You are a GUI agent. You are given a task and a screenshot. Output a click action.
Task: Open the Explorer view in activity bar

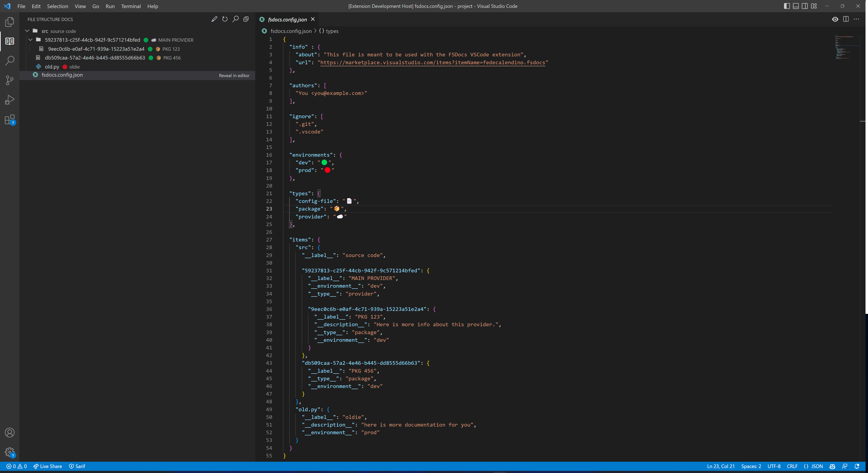[x=9, y=22]
